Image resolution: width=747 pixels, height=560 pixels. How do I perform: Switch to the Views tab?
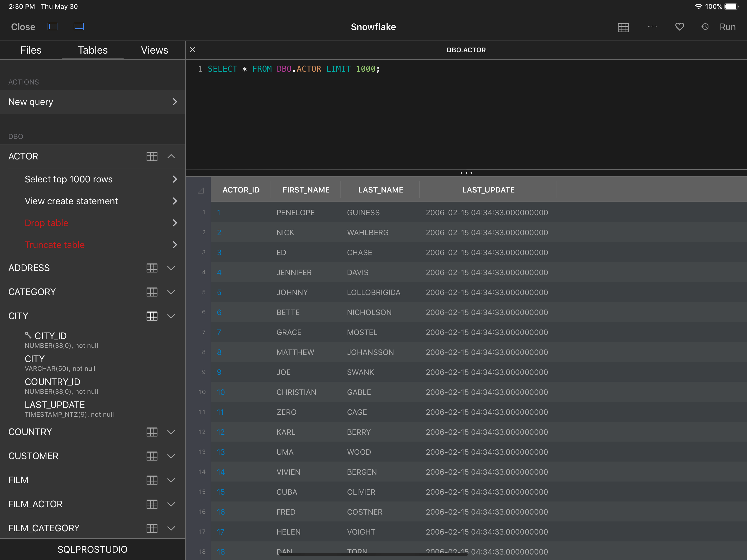coord(154,50)
